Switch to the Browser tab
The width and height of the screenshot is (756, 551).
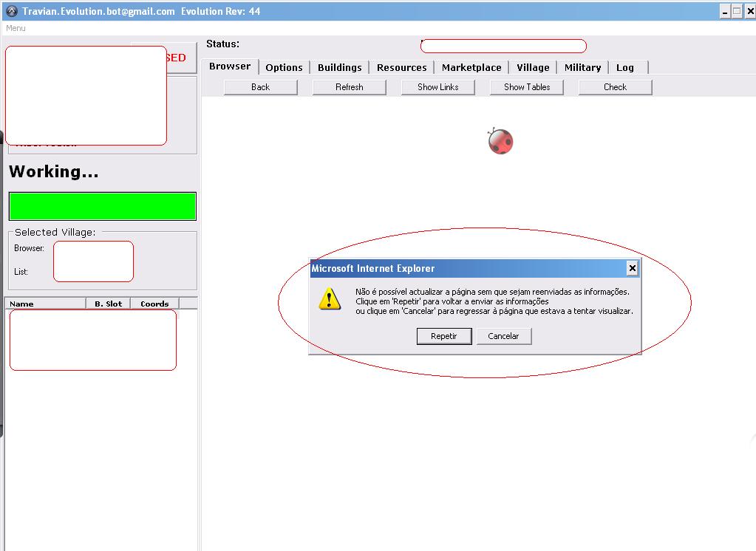click(230, 66)
